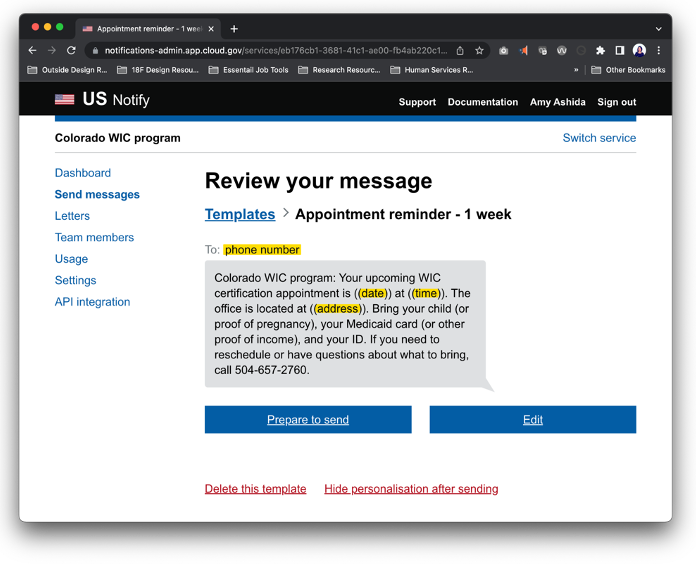Click the Colorado WIC program service name
Viewport: 697px width, 564px height.
point(117,138)
